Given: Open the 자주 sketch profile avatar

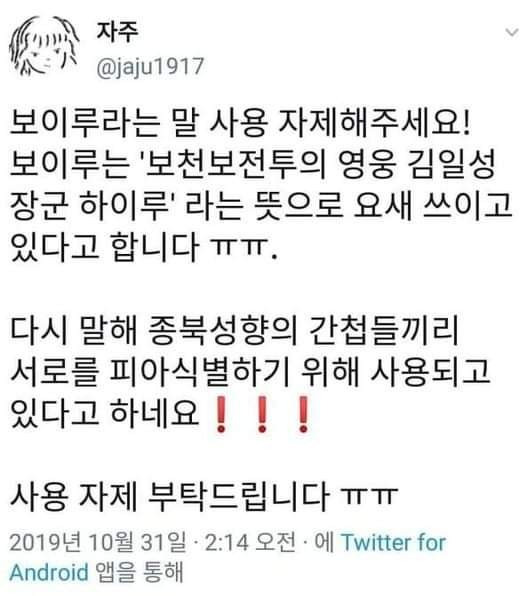Looking at the screenshot, I should coord(43,46).
